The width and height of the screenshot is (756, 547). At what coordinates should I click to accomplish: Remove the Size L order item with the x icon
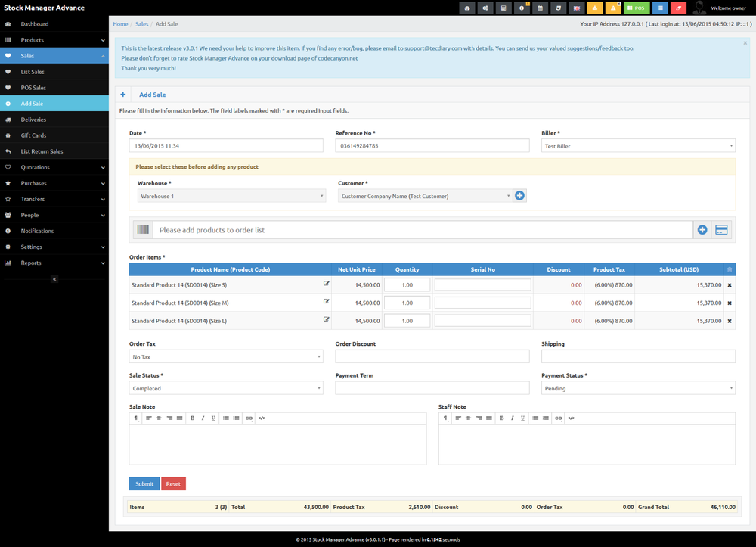click(x=729, y=320)
